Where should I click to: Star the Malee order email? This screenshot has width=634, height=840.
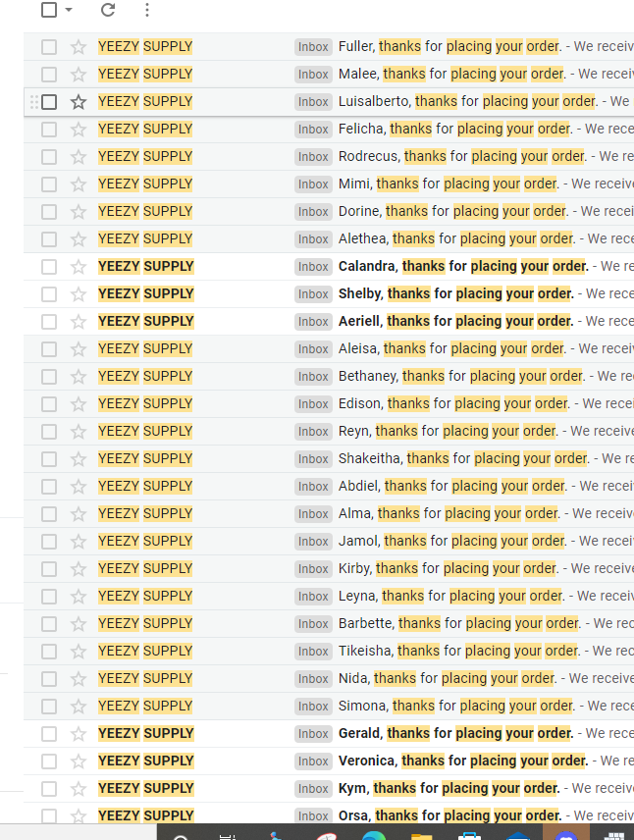pyautogui.click(x=79, y=74)
